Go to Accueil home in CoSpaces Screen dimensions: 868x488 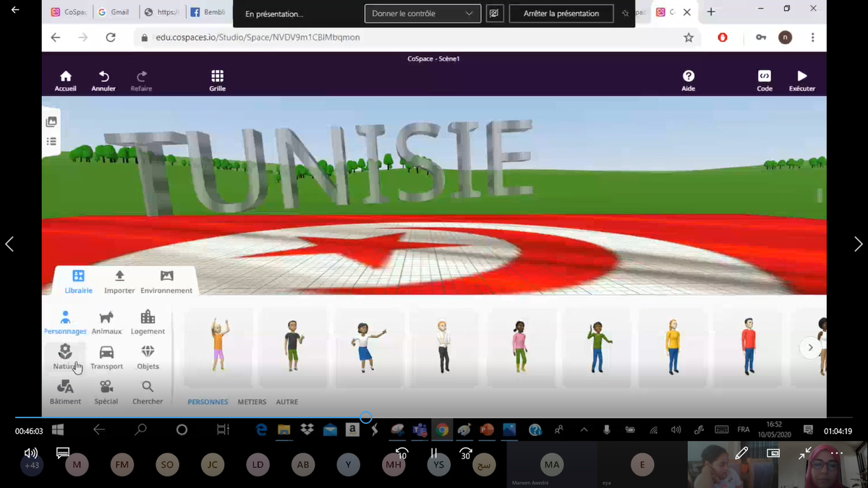[x=65, y=80]
